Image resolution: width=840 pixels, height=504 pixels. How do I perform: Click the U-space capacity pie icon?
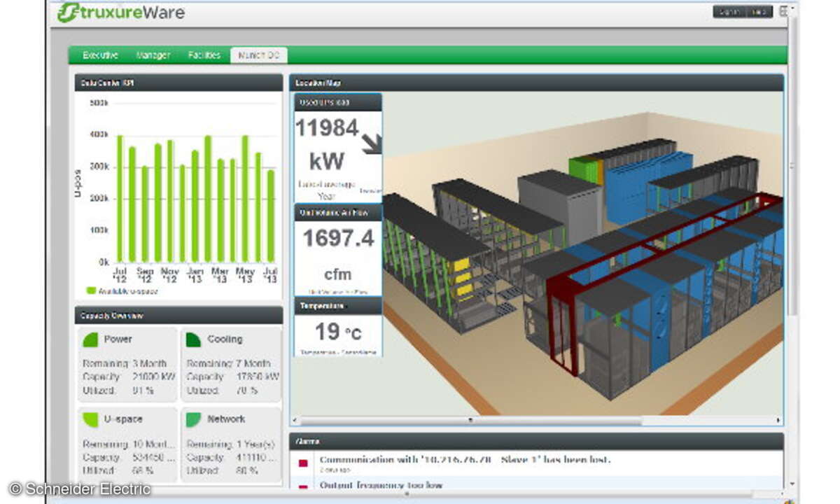(x=90, y=420)
